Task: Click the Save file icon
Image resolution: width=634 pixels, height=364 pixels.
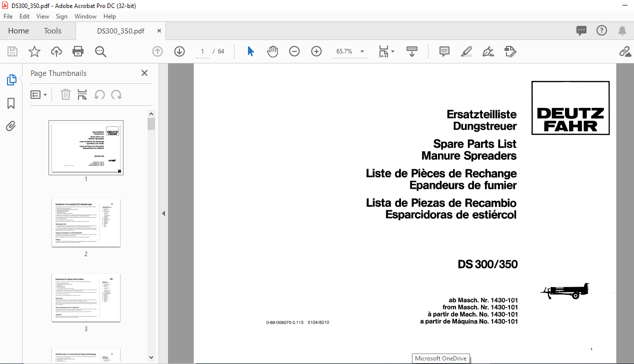Action: tap(12, 51)
